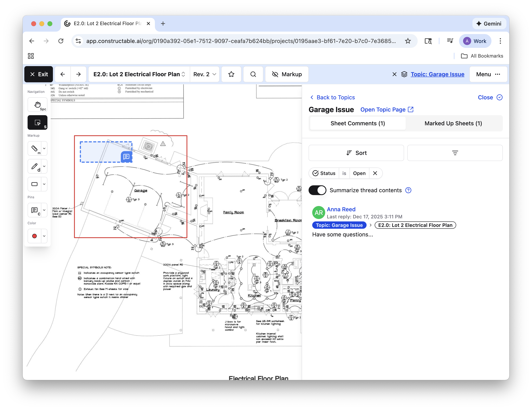Screen dimensions: 532x410
Task: Close the E2.0 browser tab
Action: [148, 23]
